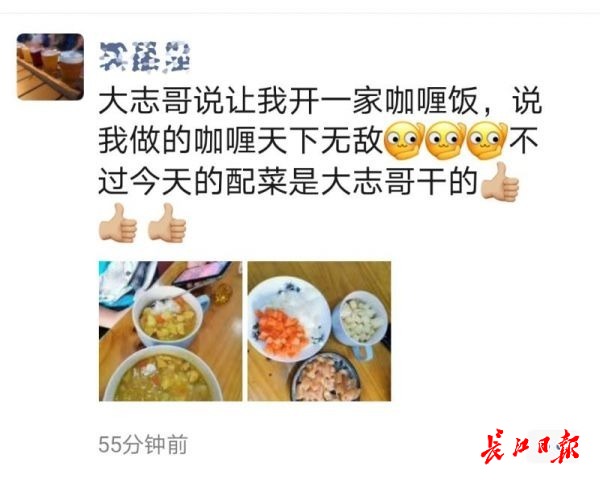The image size is (600, 484).
Task: Tap the middle wide-eyed face emoji
Action: tap(446, 141)
